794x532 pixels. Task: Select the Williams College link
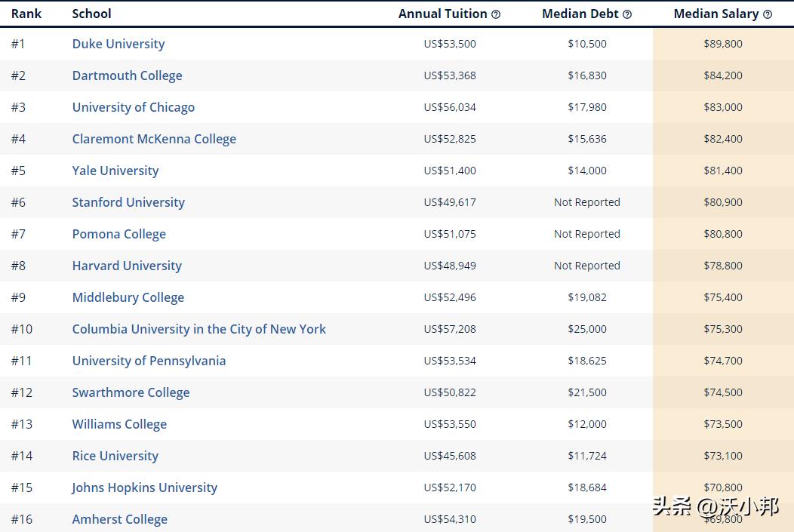[x=119, y=424]
